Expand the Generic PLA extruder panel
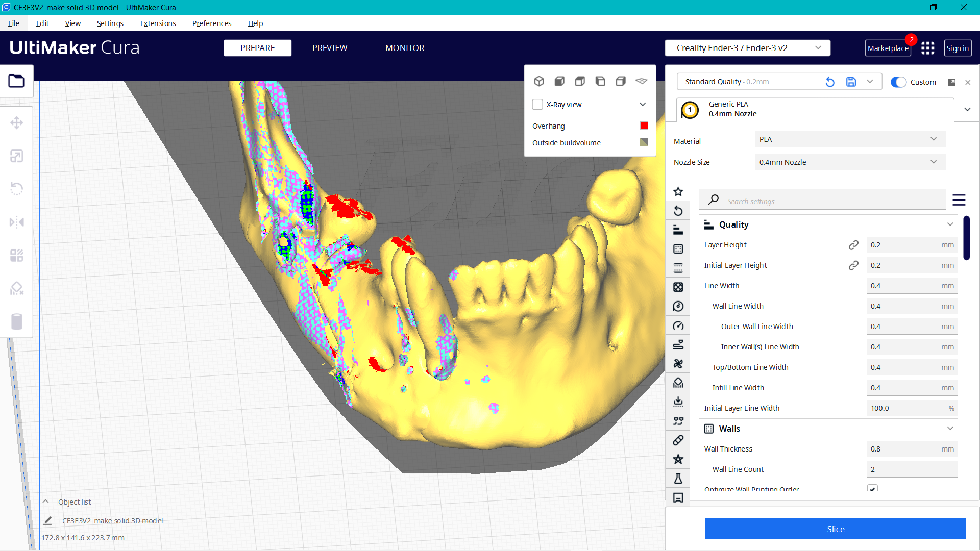The height and width of the screenshot is (551, 980). coord(967,109)
